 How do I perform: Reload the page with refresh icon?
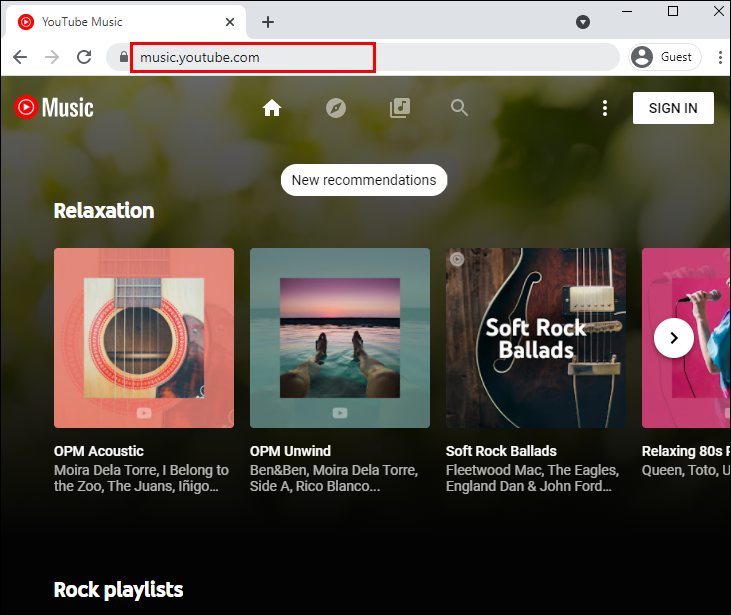[84, 57]
